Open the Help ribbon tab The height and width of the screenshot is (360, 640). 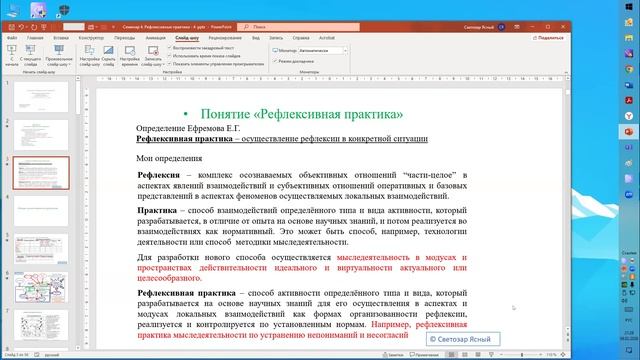tap(301, 38)
